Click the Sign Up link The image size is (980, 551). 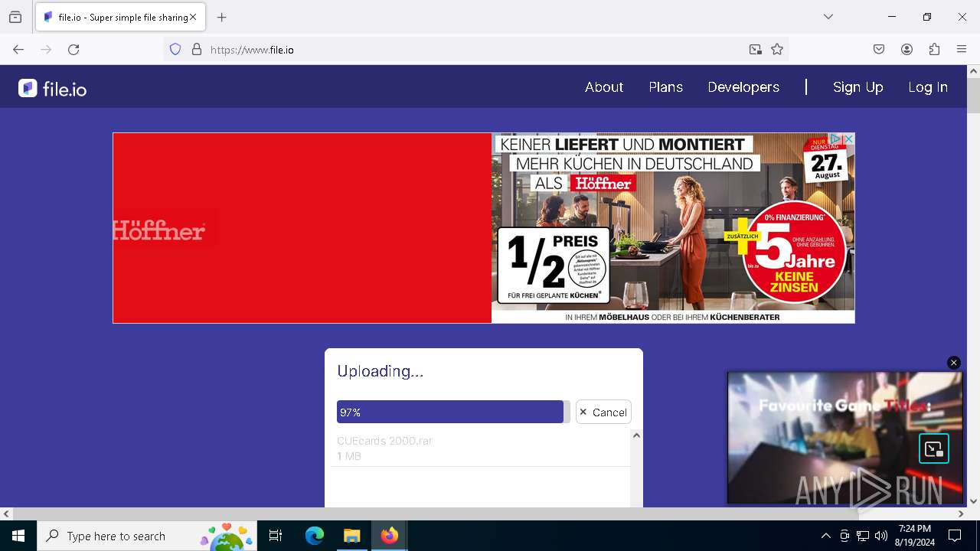tap(857, 87)
